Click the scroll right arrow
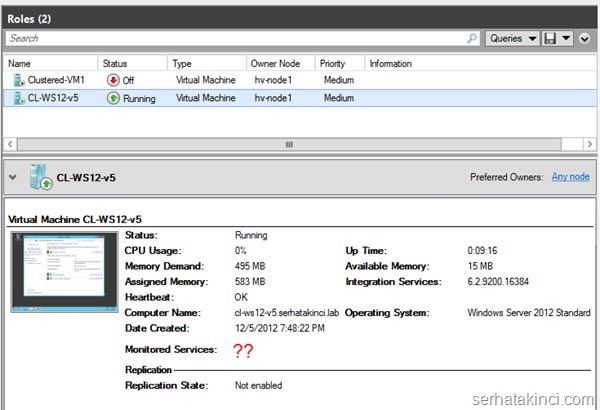The width and height of the screenshot is (600, 410). 590,144
